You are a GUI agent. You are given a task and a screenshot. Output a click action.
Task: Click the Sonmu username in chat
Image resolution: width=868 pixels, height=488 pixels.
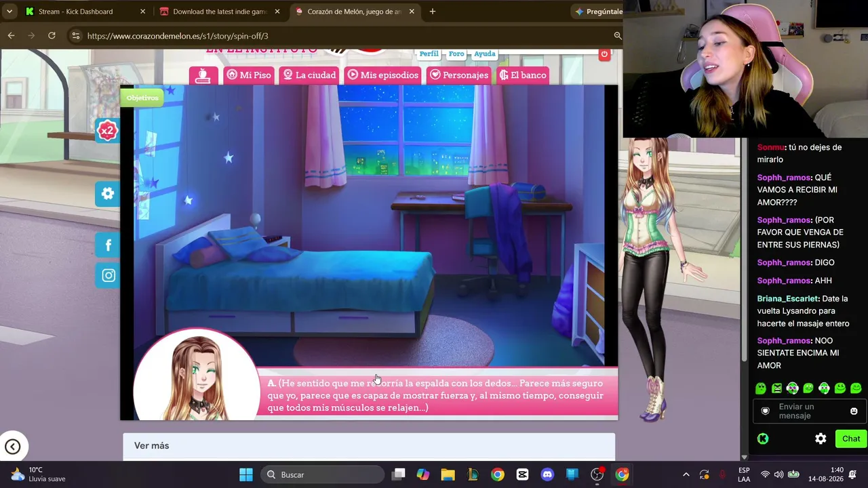(771, 147)
